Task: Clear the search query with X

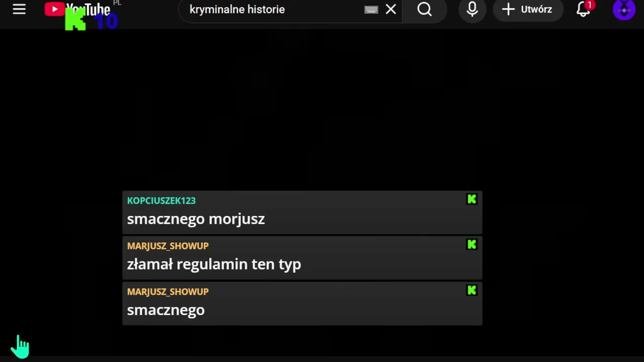Action: tap(391, 10)
